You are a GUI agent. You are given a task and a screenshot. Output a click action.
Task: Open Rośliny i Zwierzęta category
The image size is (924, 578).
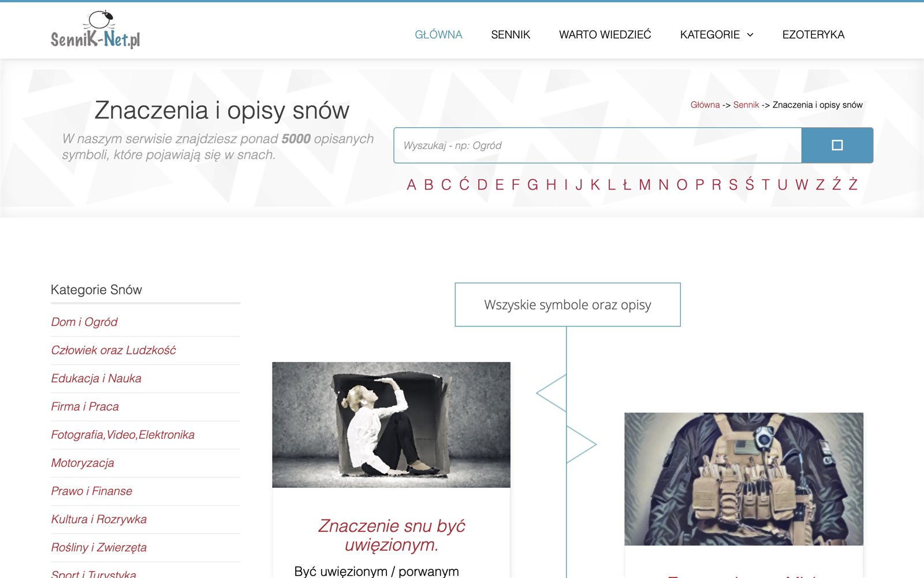click(99, 547)
